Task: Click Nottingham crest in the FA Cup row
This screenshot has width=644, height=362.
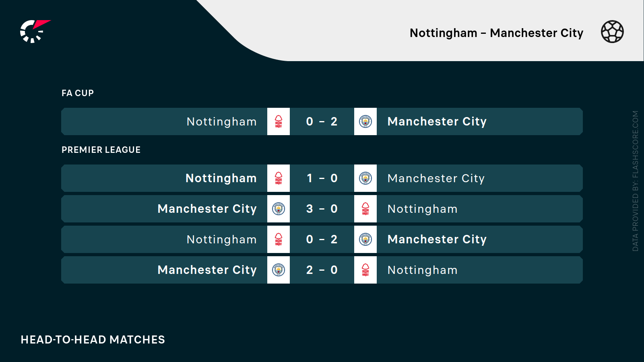Action: (x=279, y=121)
